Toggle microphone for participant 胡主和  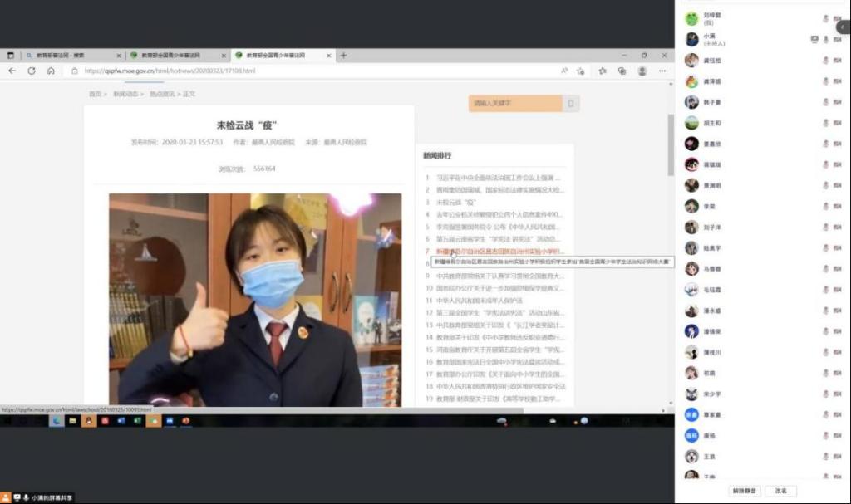pos(826,123)
